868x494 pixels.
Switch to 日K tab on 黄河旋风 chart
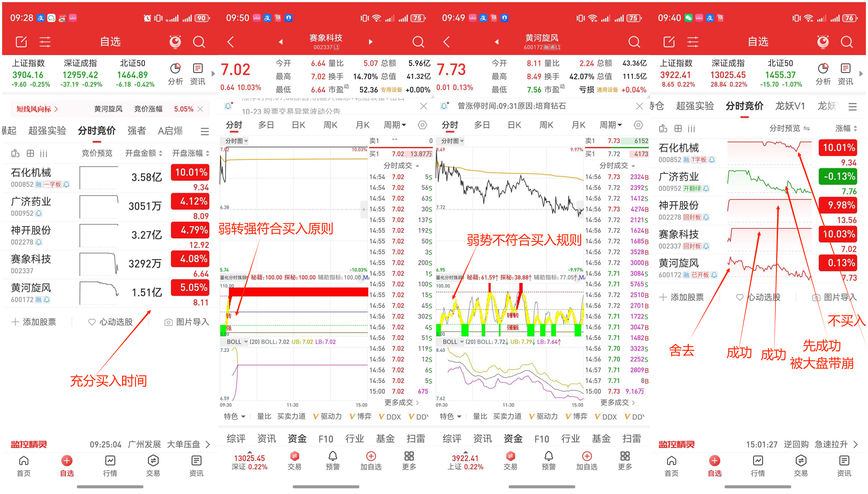point(514,125)
